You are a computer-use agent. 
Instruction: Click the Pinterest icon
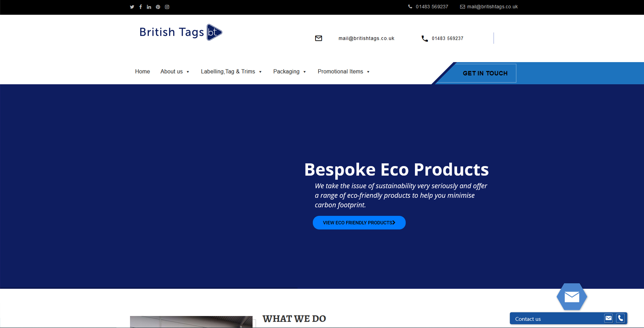click(158, 7)
